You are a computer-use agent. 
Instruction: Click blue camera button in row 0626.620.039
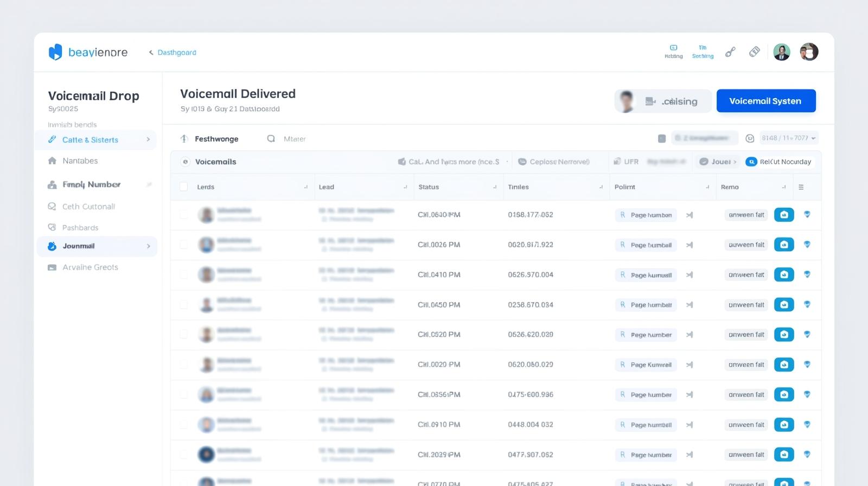[x=784, y=335]
